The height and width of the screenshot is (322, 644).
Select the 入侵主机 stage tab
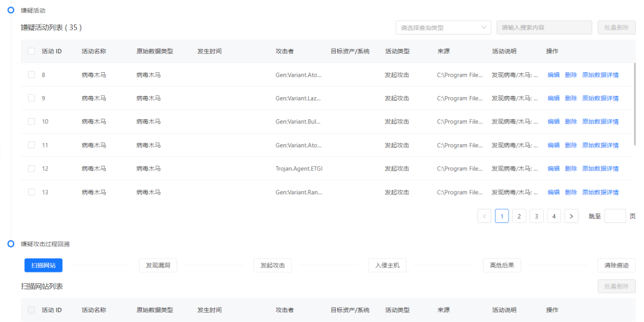tap(387, 265)
